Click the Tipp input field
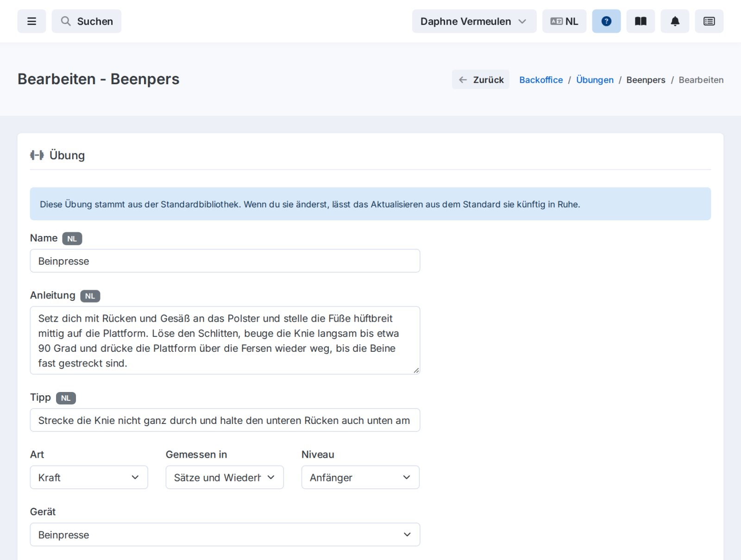Viewport: 741px width, 560px height. (225, 420)
